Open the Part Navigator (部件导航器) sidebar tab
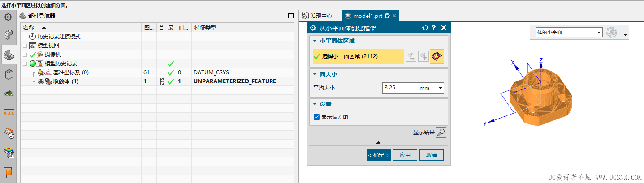 coord(8,55)
